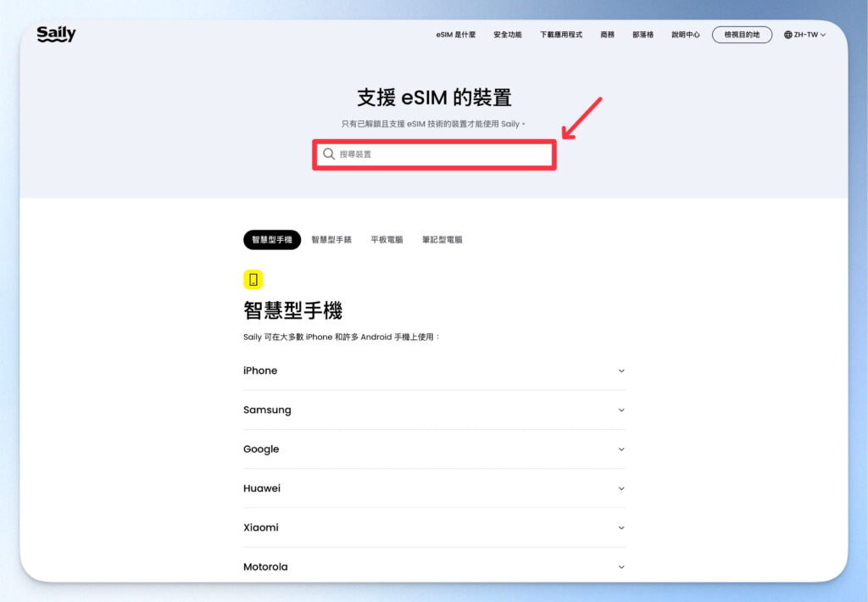Open the 部落格 menu item
The height and width of the screenshot is (602, 868).
pos(643,35)
